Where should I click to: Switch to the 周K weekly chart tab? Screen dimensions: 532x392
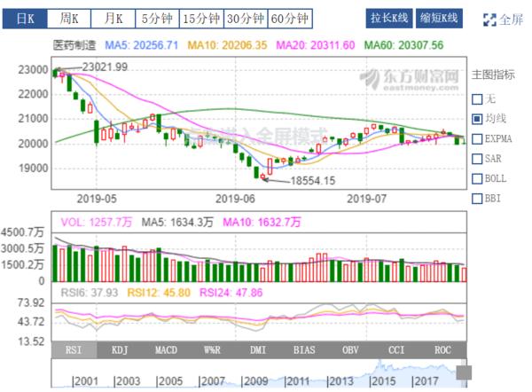pyautogui.click(x=69, y=19)
